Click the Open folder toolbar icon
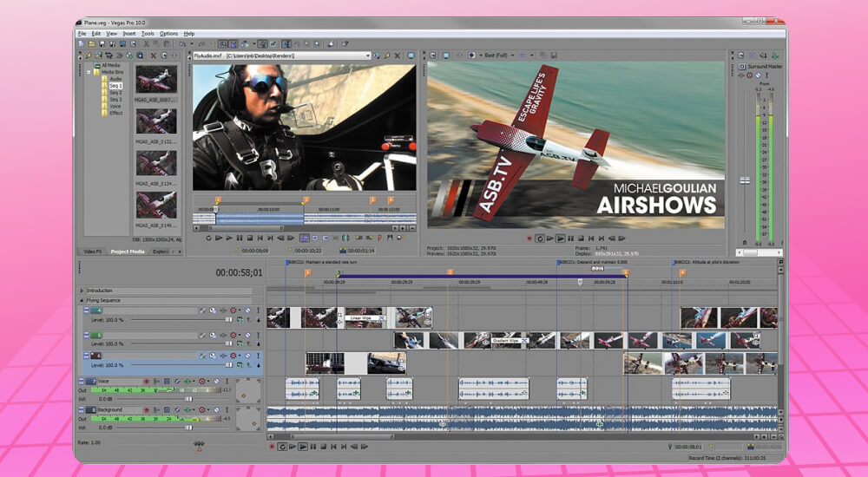The height and width of the screenshot is (477, 868). 92,44
